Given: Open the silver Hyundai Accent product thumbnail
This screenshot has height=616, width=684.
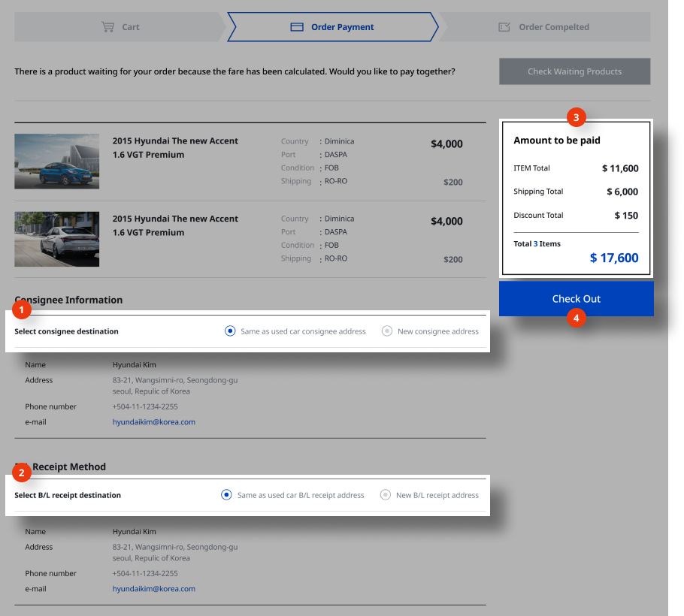Looking at the screenshot, I should [x=56, y=239].
